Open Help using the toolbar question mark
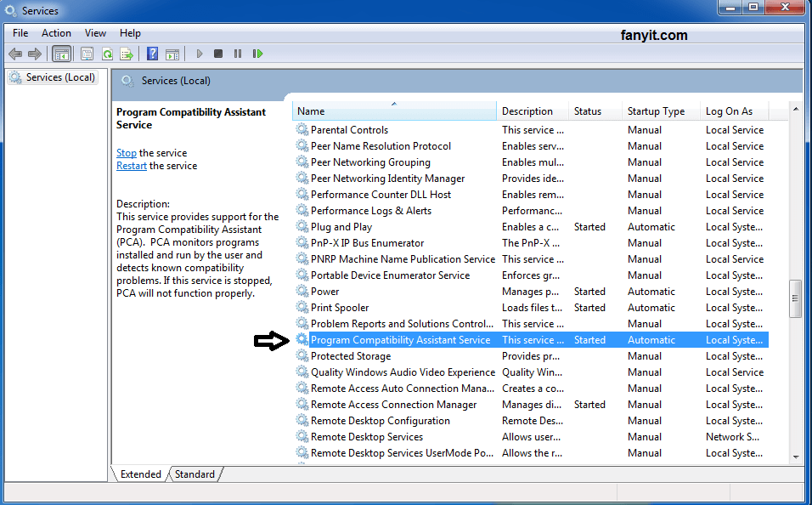 point(151,54)
